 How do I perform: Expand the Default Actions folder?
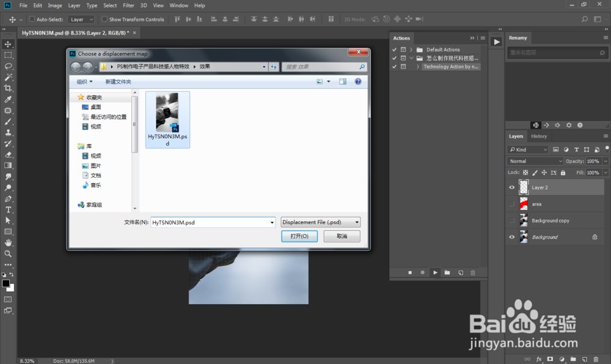point(411,49)
